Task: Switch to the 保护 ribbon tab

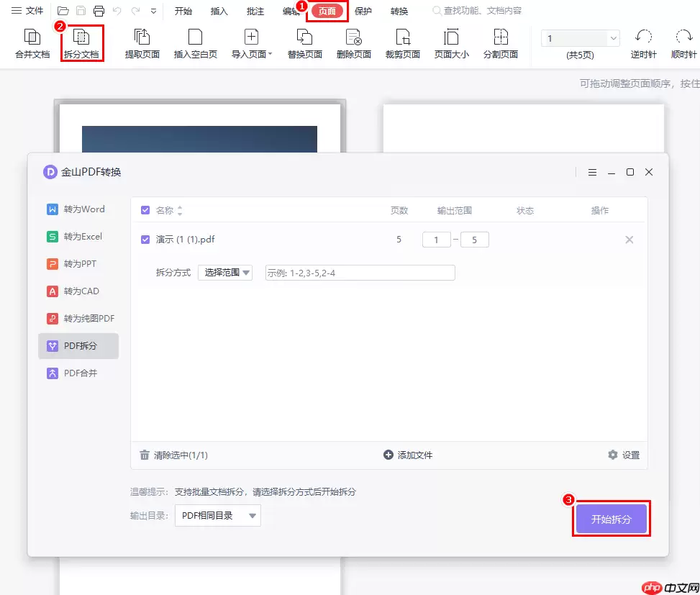Action: point(363,11)
